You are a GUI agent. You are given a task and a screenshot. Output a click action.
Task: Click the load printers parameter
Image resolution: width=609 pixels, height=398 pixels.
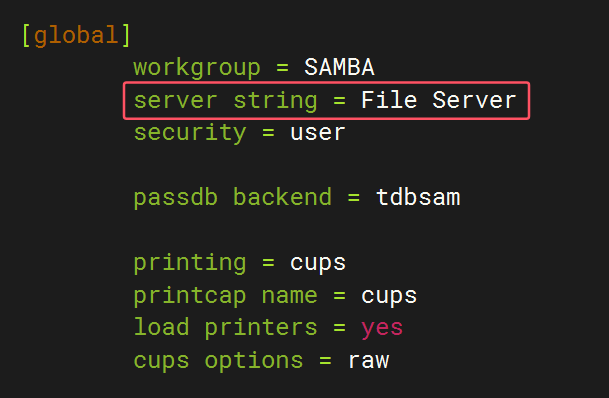tap(226, 327)
